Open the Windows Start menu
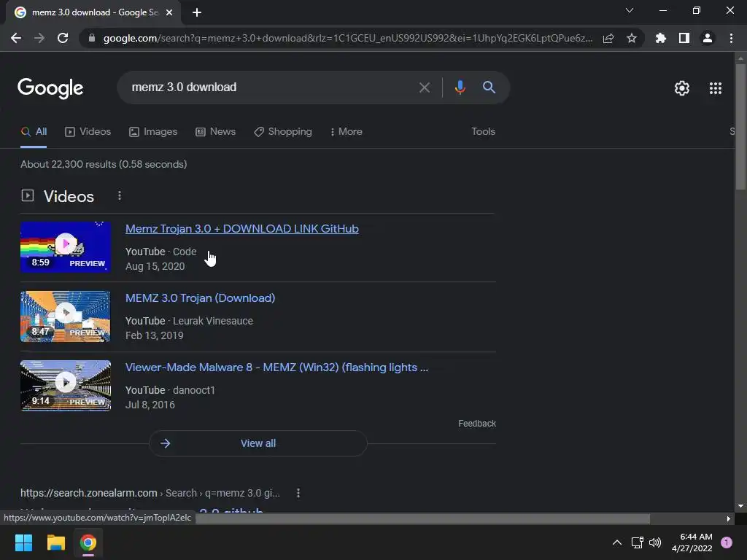Image resolution: width=747 pixels, height=560 pixels. tap(23, 542)
